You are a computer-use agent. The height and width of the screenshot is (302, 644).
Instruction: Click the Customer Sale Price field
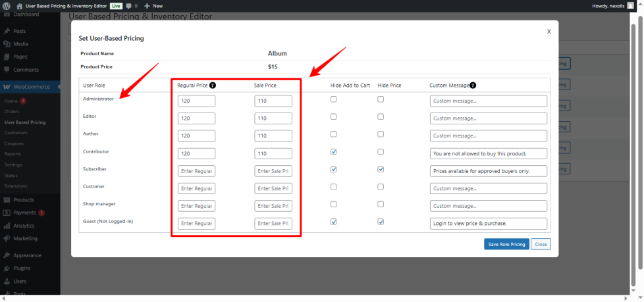[273, 189]
